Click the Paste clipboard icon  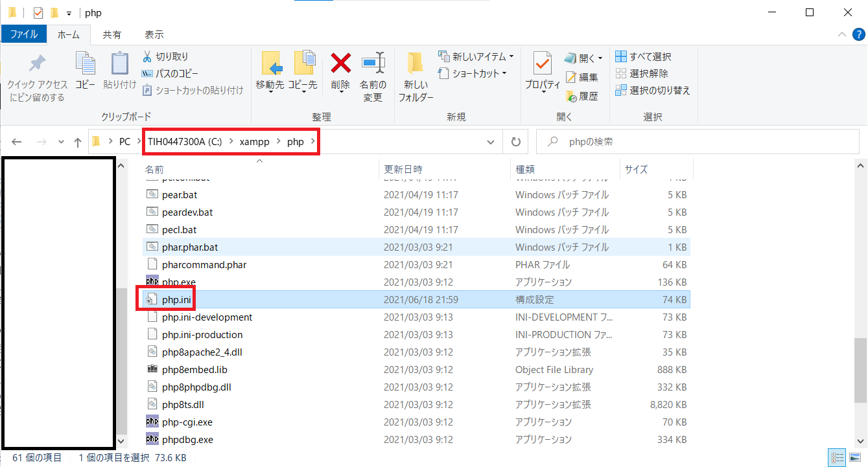coord(119,63)
